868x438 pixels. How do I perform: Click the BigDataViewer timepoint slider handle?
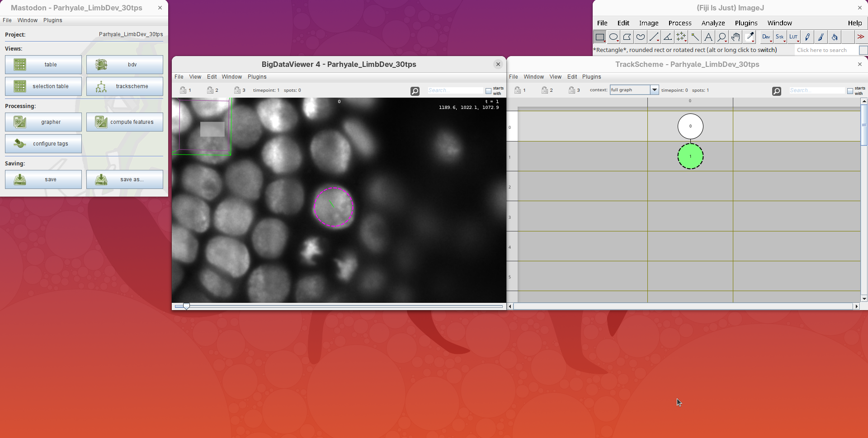[x=186, y=306]
